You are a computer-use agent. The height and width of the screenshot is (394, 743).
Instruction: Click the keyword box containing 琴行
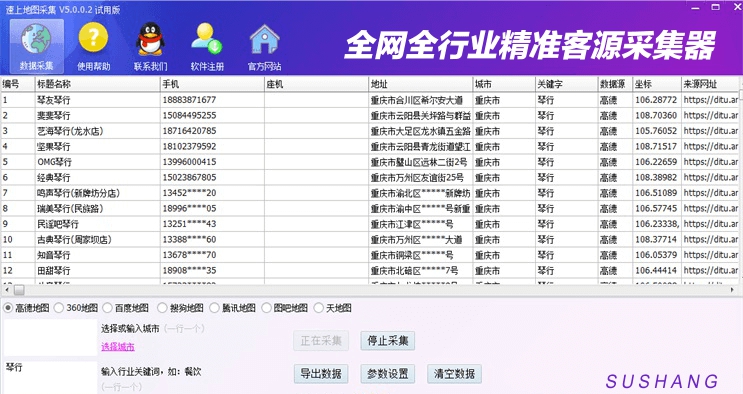(50, 377)
